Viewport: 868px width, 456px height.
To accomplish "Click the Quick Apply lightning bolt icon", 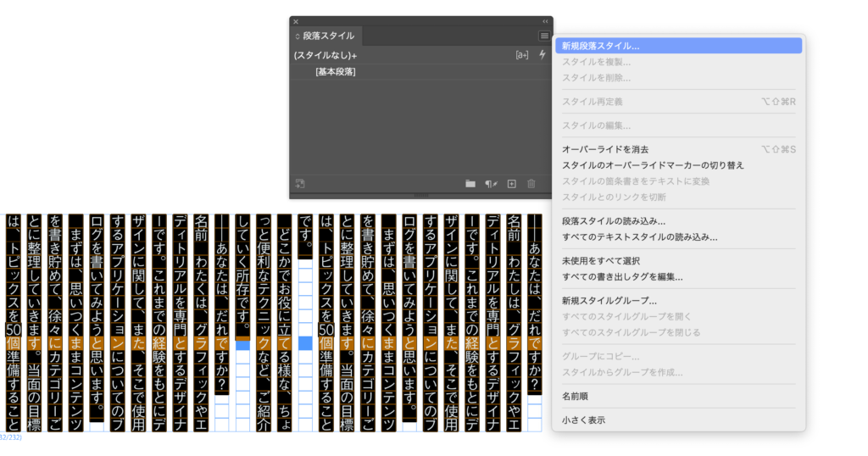I will click(x=542, y=55).
